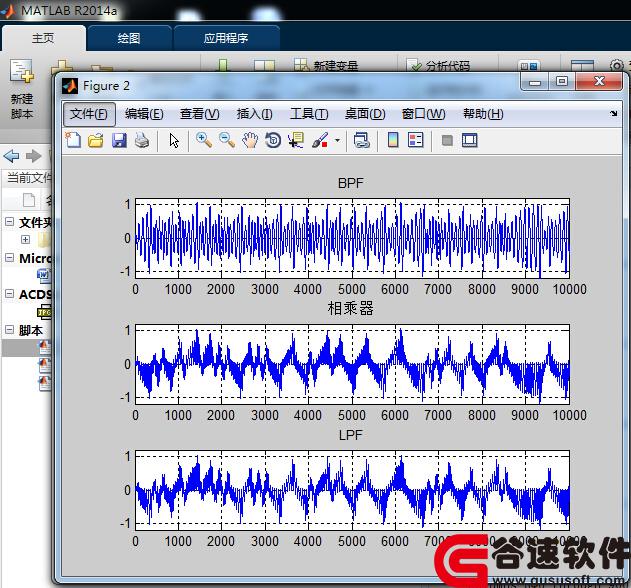Click the BPF plot axes
Image resolution: width=631 pixels, height=588 pixels.
pyautogui.click(x=352, y=238)
